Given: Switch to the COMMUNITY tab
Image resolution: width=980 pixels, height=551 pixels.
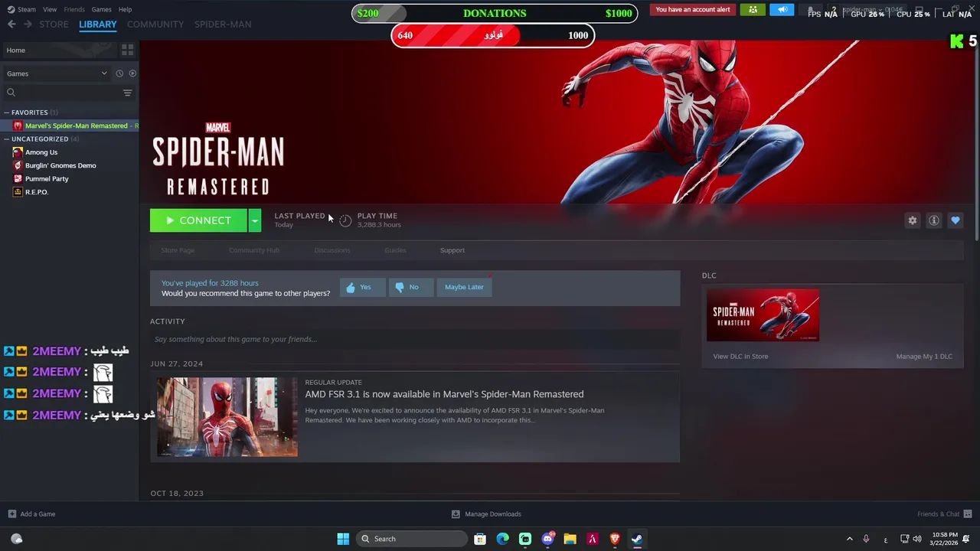Looking at the screenshot, I should pyautogui.click(x=155, y=24).
